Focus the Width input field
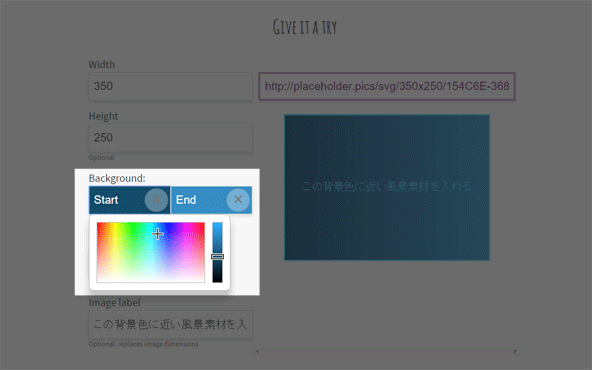 pos(171,87)
